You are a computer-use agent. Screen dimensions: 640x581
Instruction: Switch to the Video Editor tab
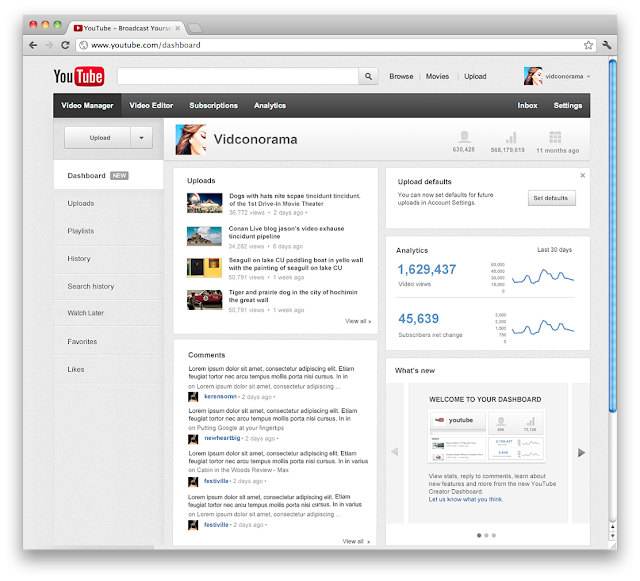coord(151,105)
